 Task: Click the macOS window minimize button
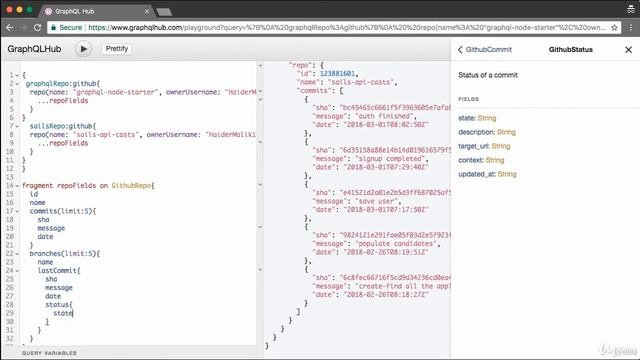pos(19,9)
